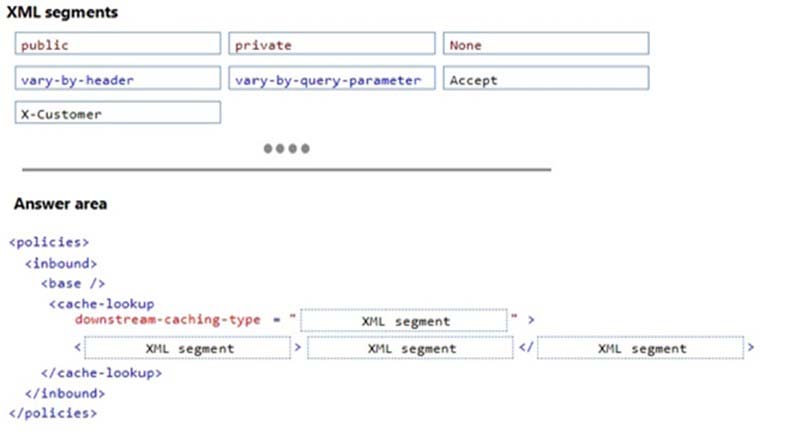Screen dimensions: 790x445
Task: Click the middle value XML segment slot
Action: [x=410, y=348]
